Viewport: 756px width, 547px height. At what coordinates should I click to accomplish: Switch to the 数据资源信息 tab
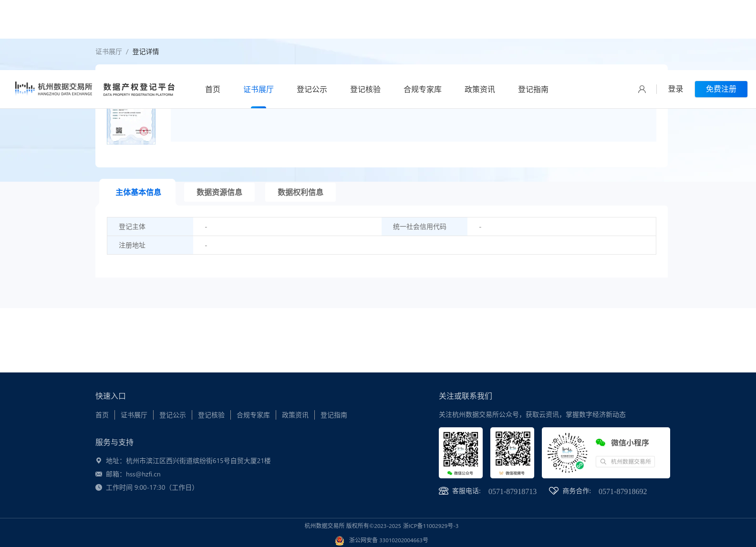[219, 192]
